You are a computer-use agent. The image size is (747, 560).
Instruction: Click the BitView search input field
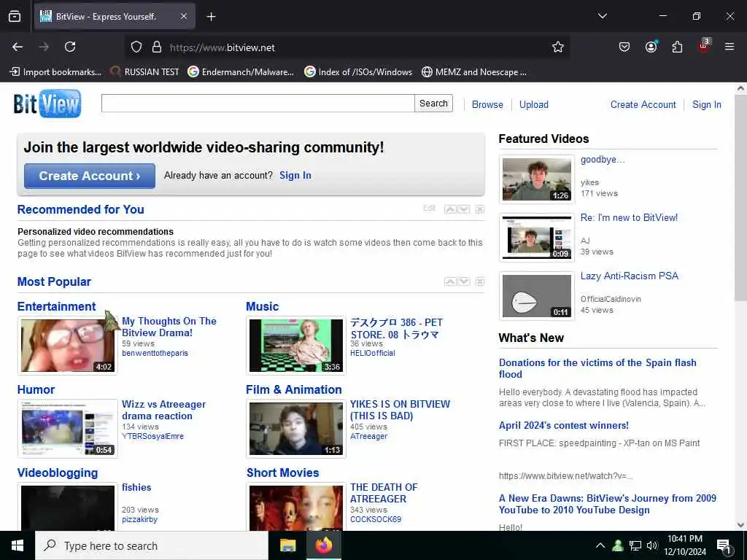(x=258, y=104)
